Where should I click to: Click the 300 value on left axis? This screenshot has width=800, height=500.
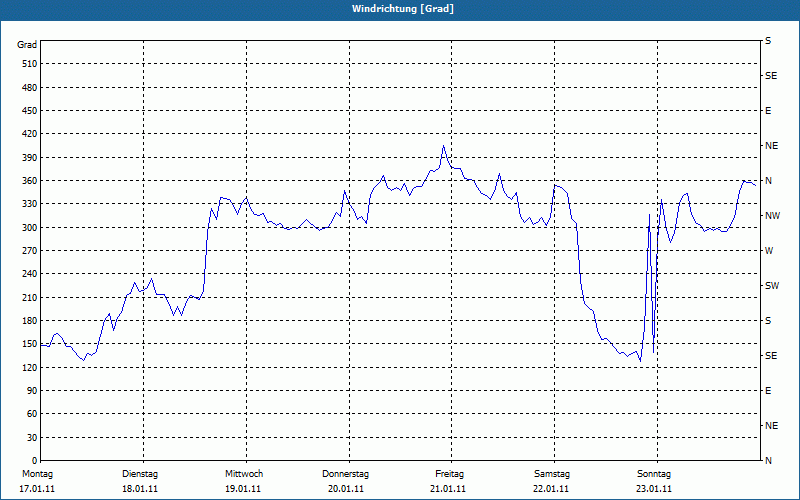coord(30,228)
